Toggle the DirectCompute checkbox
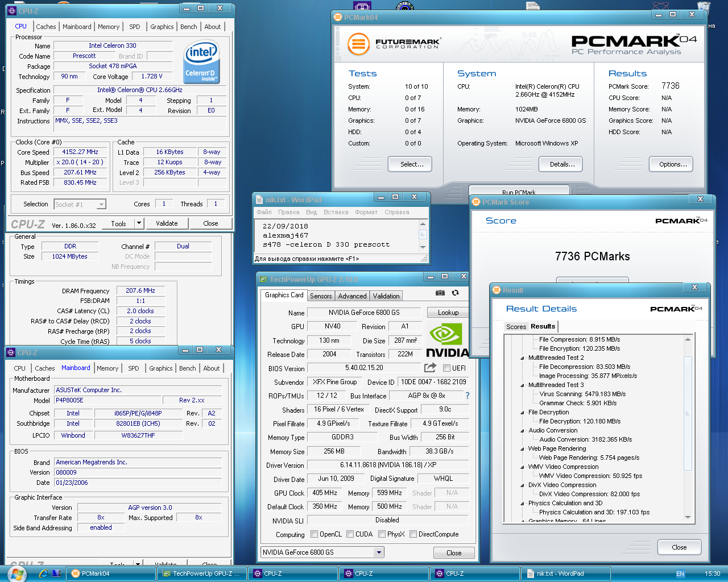 coord(413,534)
